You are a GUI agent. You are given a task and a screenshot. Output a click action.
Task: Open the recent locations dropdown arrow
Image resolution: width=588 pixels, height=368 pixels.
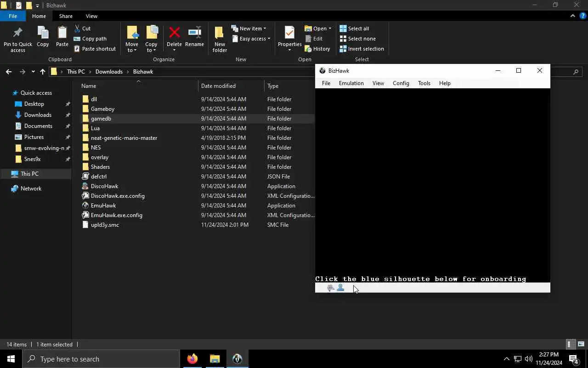pyautogui.click(x=33, y=72)
